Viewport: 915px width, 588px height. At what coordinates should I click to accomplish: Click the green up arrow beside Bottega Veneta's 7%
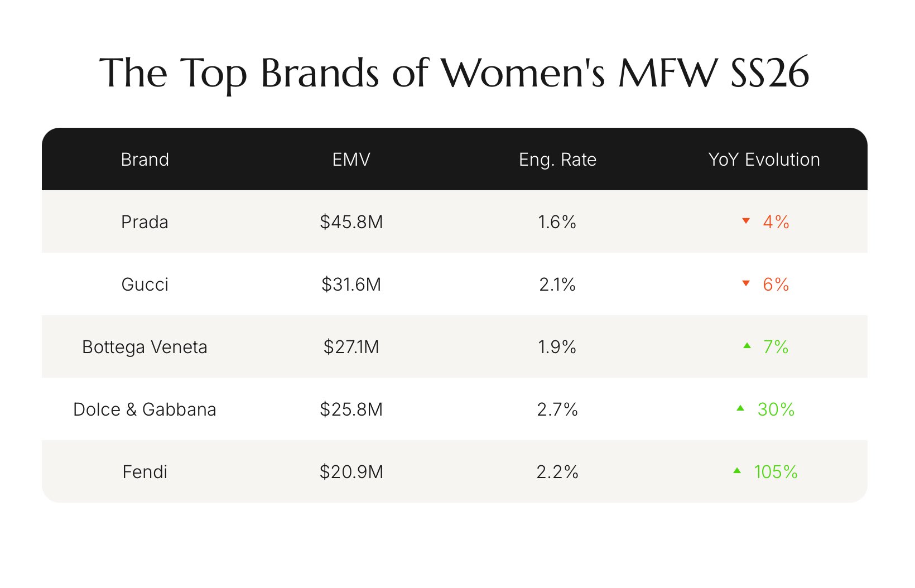747,346
